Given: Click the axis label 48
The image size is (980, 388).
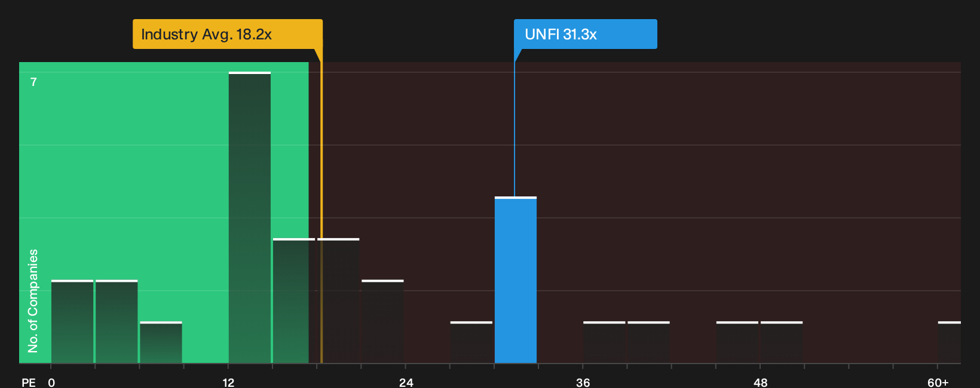Looking at the screenshot, I should tap(761, 383).
